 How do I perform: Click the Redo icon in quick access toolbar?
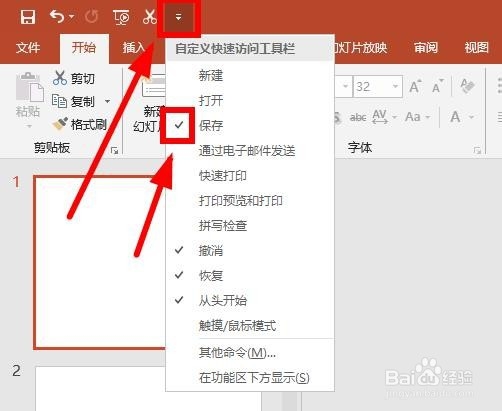(x=91, y=17)
